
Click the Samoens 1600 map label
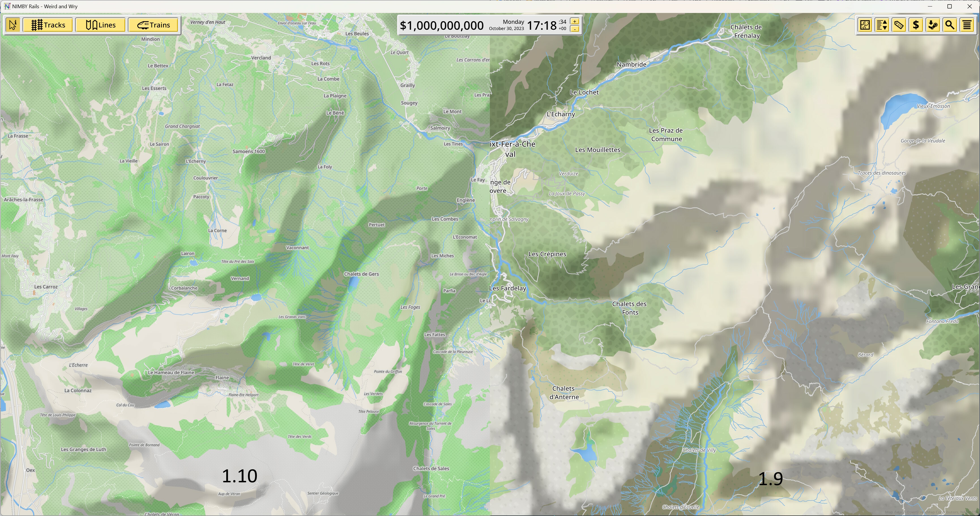(248, 151)
